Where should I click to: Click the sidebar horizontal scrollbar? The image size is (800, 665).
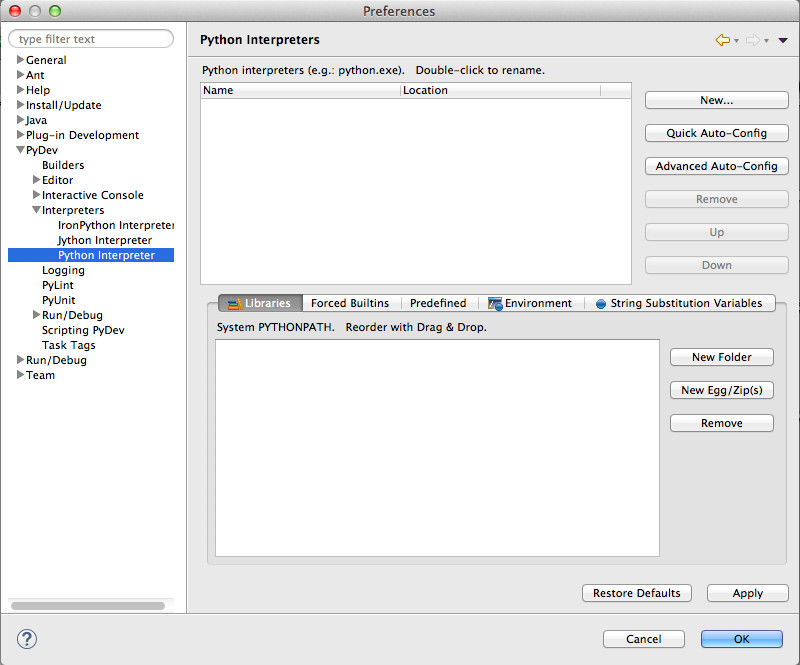pos(88,605)
